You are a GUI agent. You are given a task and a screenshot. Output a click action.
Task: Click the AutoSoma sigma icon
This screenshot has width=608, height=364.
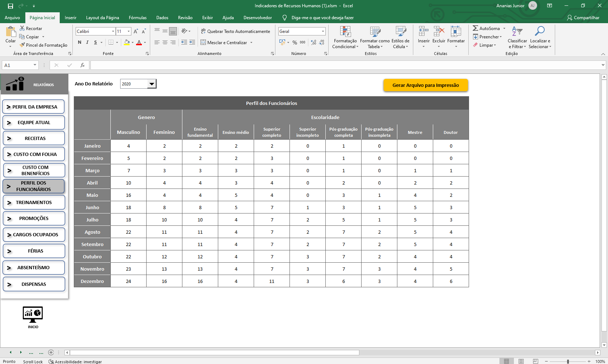476,28
